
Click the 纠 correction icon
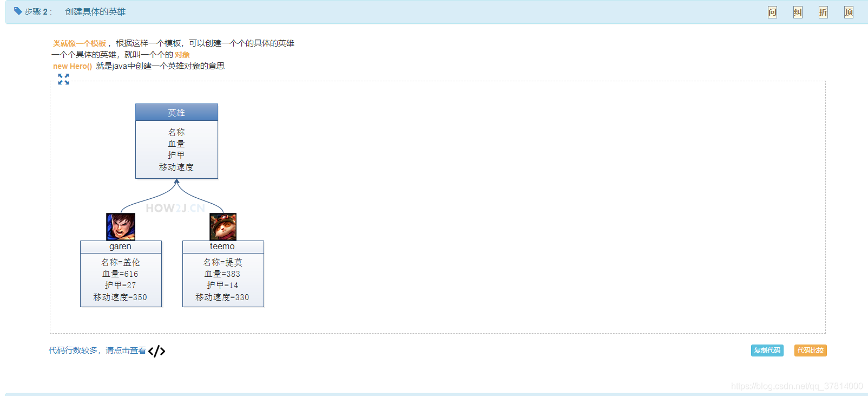coord(798,12)
